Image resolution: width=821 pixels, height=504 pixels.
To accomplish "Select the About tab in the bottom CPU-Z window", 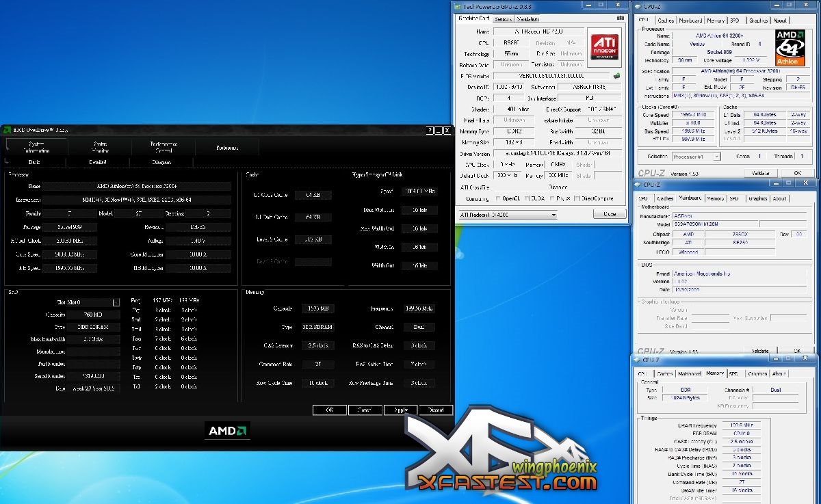I will (x=780, y=374).
